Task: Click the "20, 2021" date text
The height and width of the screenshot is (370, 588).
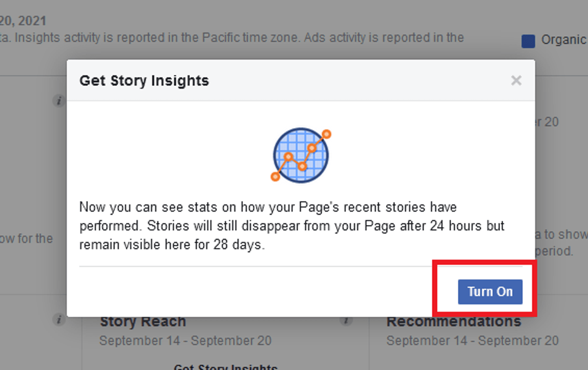Action: [x=23, y=21]
